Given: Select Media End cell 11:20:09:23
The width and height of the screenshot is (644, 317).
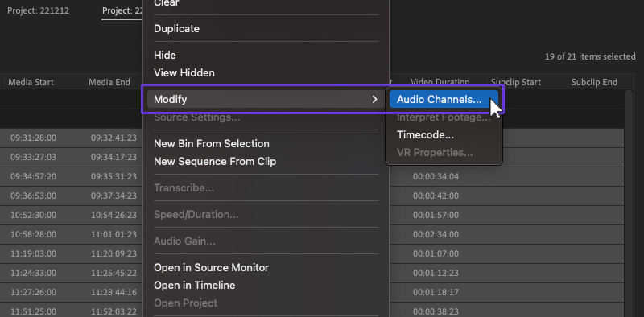Looking at the screenshot, I should coord(114,253).
